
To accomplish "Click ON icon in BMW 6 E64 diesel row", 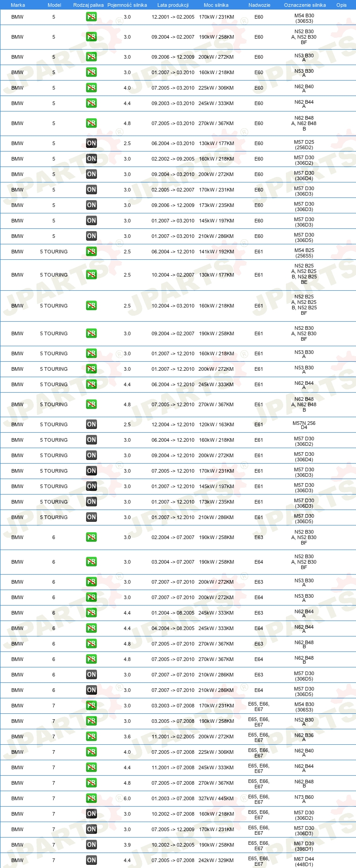I will pos(91,690).
